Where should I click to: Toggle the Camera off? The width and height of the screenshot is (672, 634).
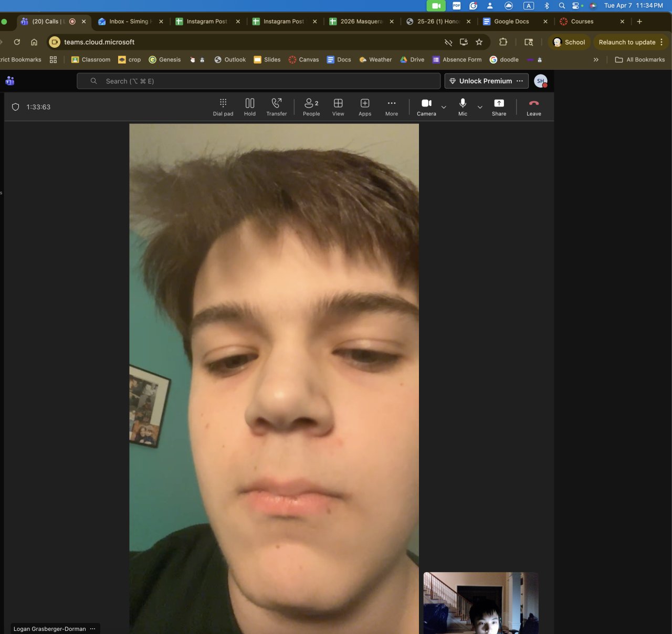(426, 107)
